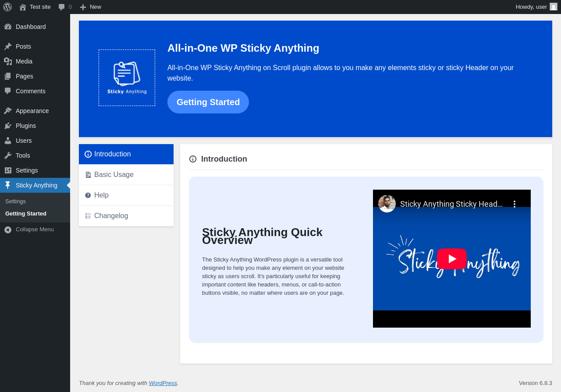Go to the Media menu item
Viewport: 561px width, 392px height.
(x=35, y=61)
